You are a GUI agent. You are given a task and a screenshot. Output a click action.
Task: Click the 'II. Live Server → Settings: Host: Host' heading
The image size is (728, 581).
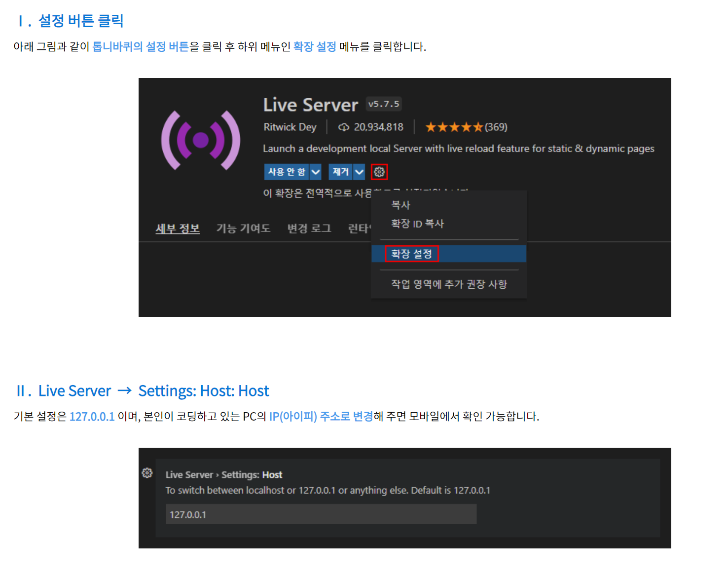pos(143,391)
